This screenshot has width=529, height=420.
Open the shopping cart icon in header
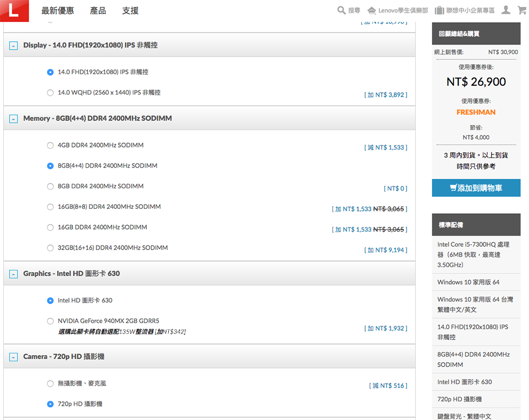(x=521, y=11)
